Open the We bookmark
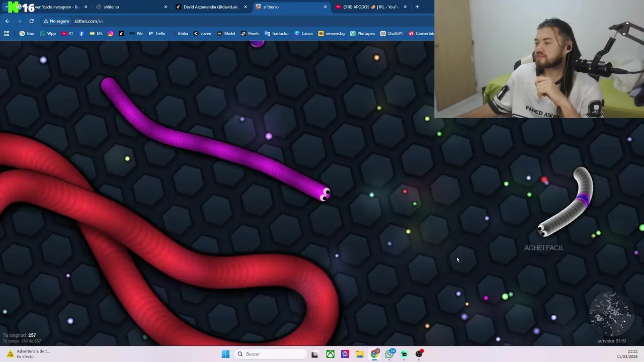Image resolution: width=644 pixels, height=362 pixels. click(136, 34)
